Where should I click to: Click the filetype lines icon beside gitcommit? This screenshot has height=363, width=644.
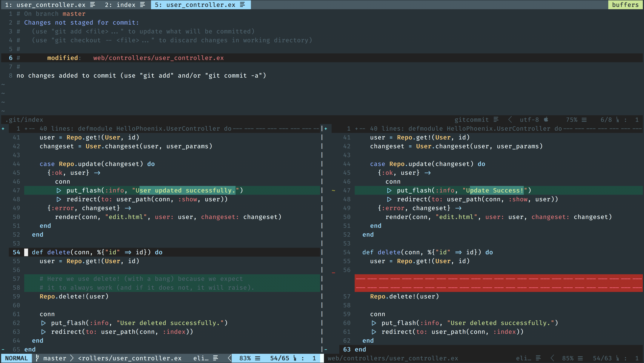pyautogui.click(x=496, y=120)
